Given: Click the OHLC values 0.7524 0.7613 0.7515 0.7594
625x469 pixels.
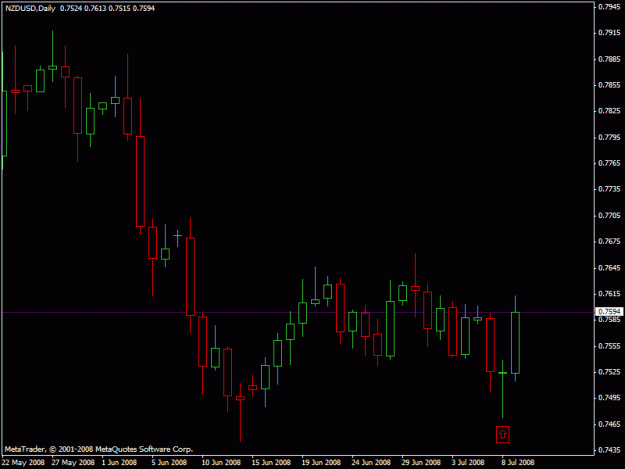Looking at the screenshot, I should 107,8.
